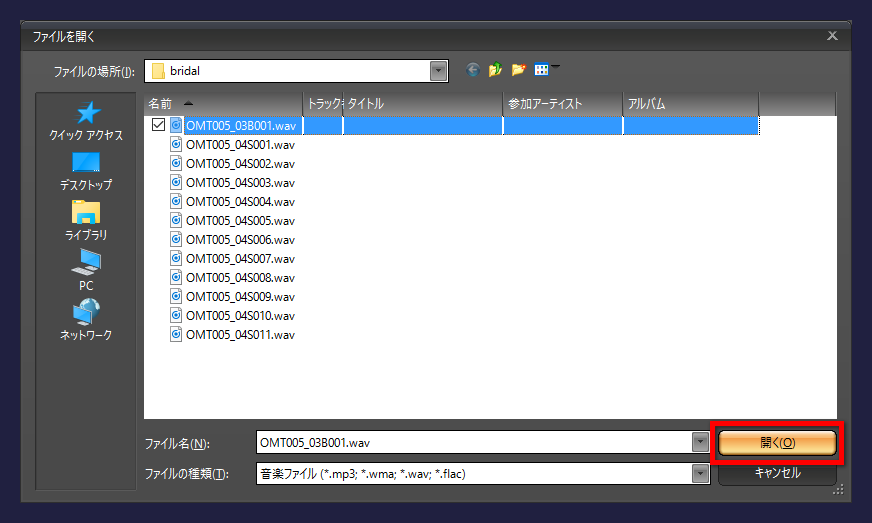This screenshot has height=523, width=872.
Task: Click highlighted file name OMT005_03B001.wav
Action: click(x=241, y=126)
